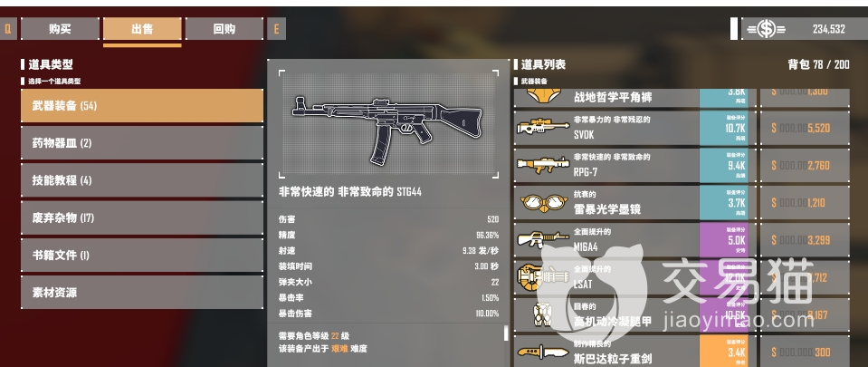Click the 斯巴达粒子重剑 knife icon
The image size is (868, 367).
coord(542,352)
